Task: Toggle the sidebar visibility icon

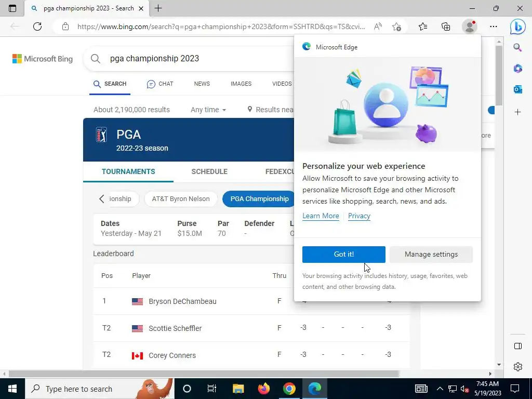Action: (x=518, y=346)
